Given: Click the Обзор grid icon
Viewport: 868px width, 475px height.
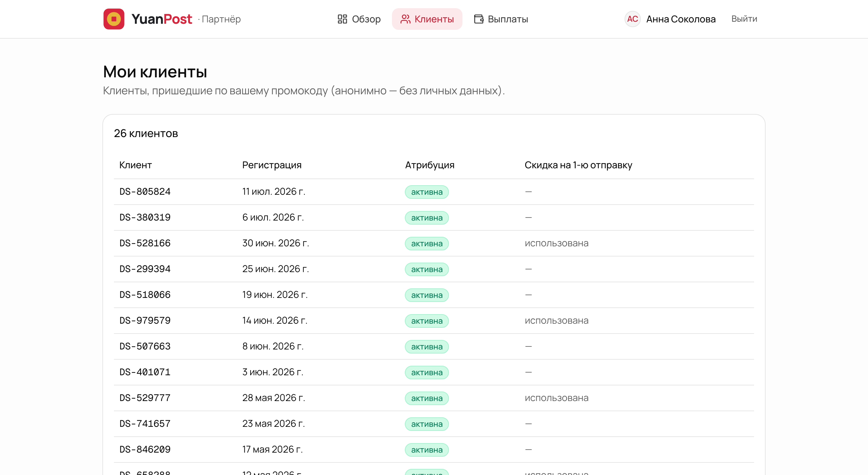Looking at the screenshot, I should click(342, 19).
